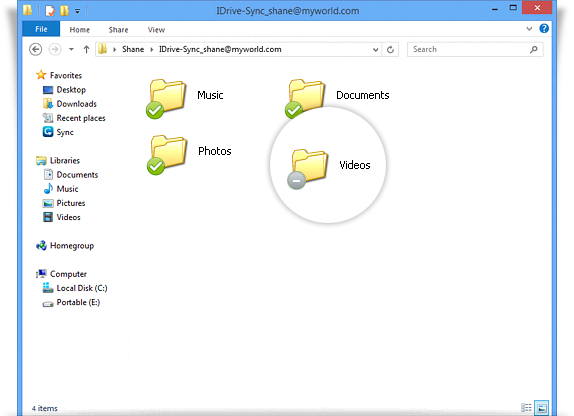Click the Back navigation arrow
The width and height of the screenshot is (574, 416).
tap(36, 49)
